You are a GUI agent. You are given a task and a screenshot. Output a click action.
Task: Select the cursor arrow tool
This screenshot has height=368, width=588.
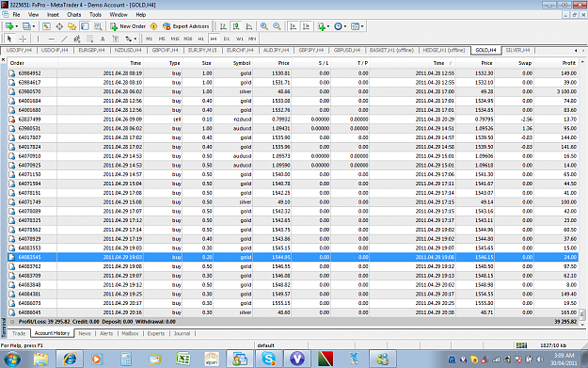[x=9, y=39]
